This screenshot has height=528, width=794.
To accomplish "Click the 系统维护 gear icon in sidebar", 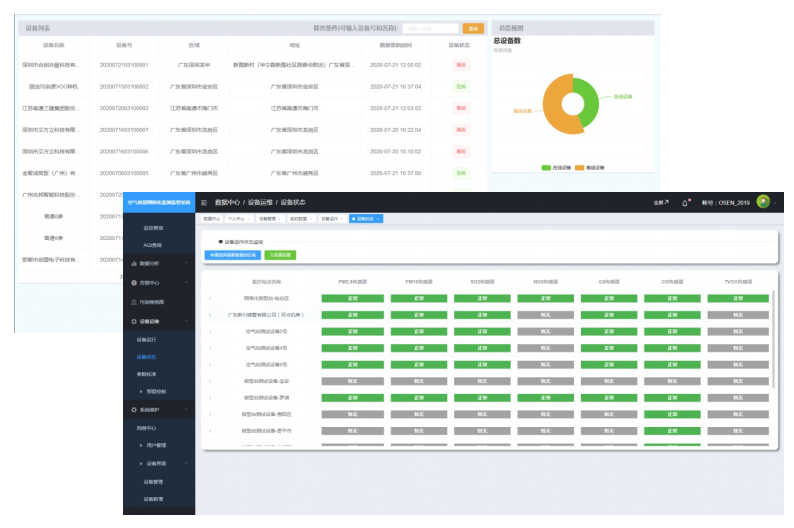I will click(134, 409).
